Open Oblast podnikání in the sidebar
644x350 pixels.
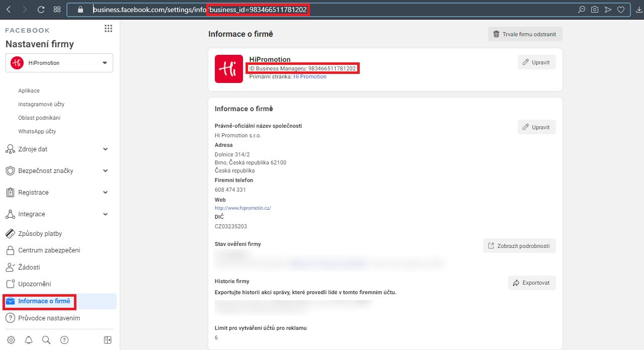coord(39,118)
